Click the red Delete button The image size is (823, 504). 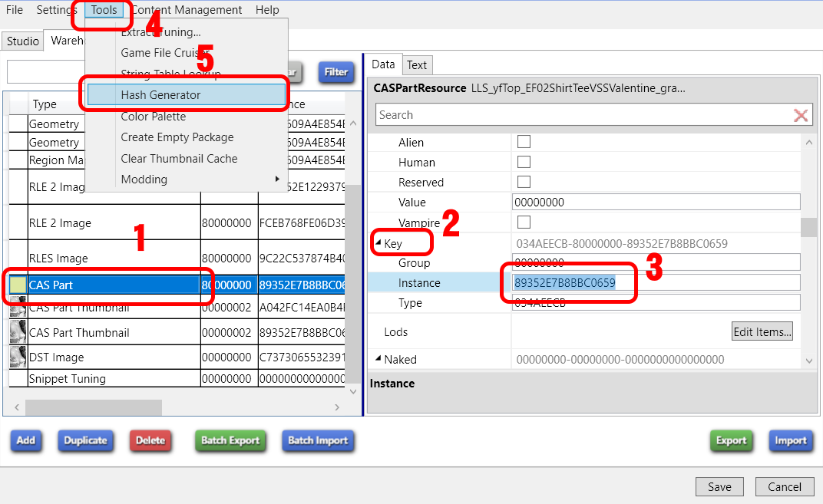pos(150,440)
